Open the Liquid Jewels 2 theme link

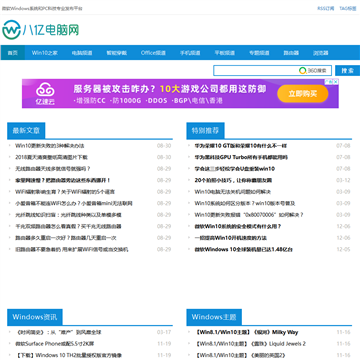[250, 344]
